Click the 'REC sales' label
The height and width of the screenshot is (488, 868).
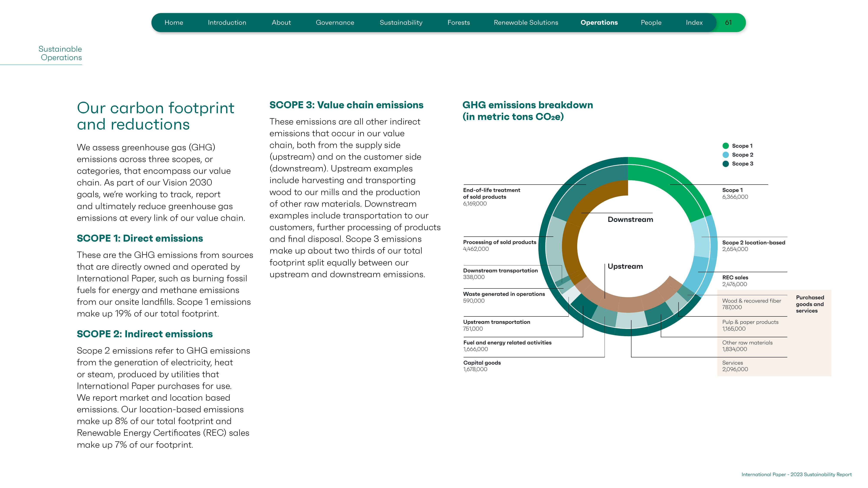[x=735, y=278]
